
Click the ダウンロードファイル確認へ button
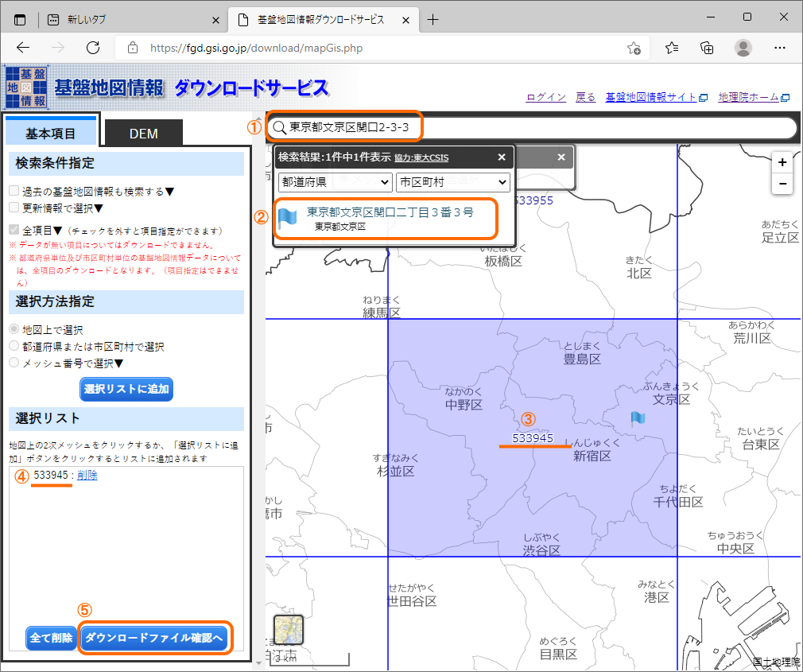coord(154,638)
